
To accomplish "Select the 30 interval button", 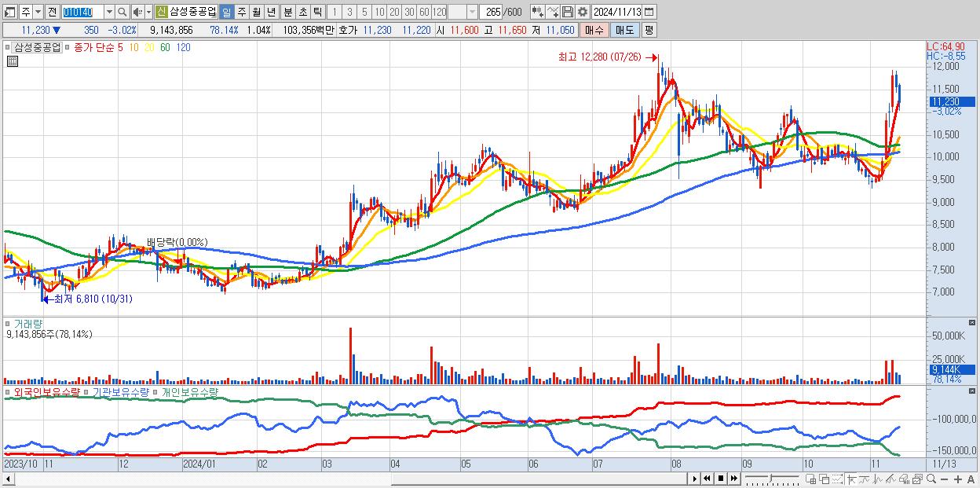I will [409, 12].
